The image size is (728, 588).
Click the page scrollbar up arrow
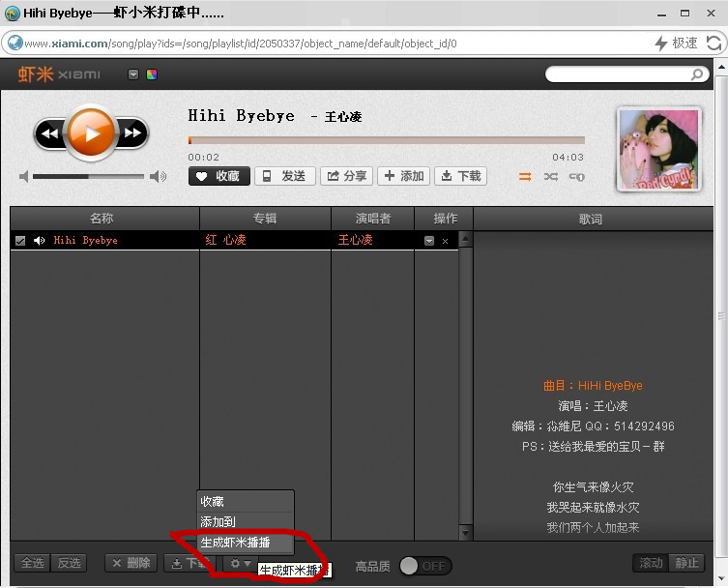point(721,67)
